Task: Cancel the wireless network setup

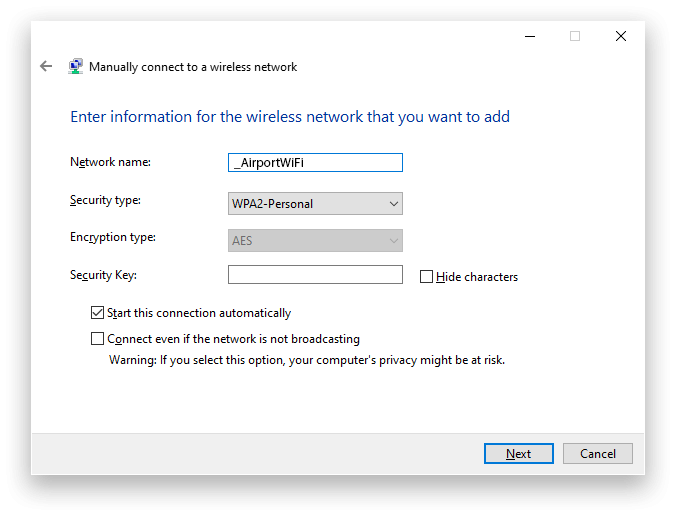Action: click(x=598, y=453)
